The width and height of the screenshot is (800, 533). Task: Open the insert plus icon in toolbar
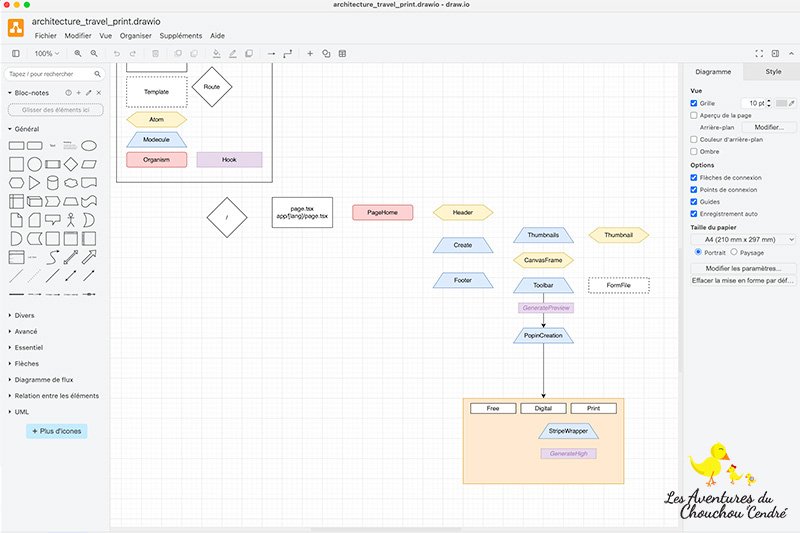310,53
